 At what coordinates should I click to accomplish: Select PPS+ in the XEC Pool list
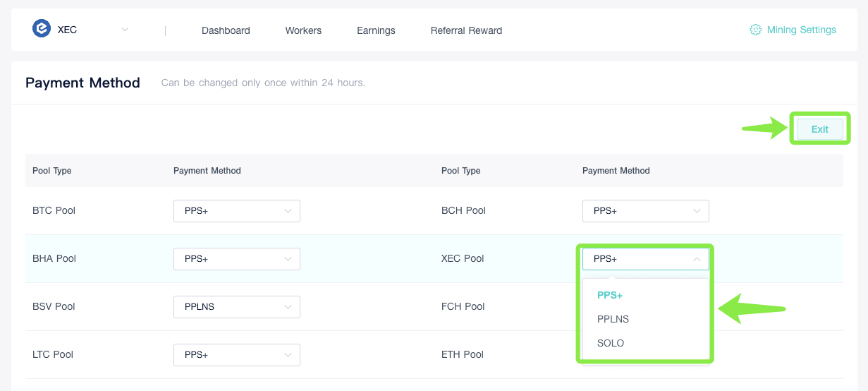click(x=610, y=295)
